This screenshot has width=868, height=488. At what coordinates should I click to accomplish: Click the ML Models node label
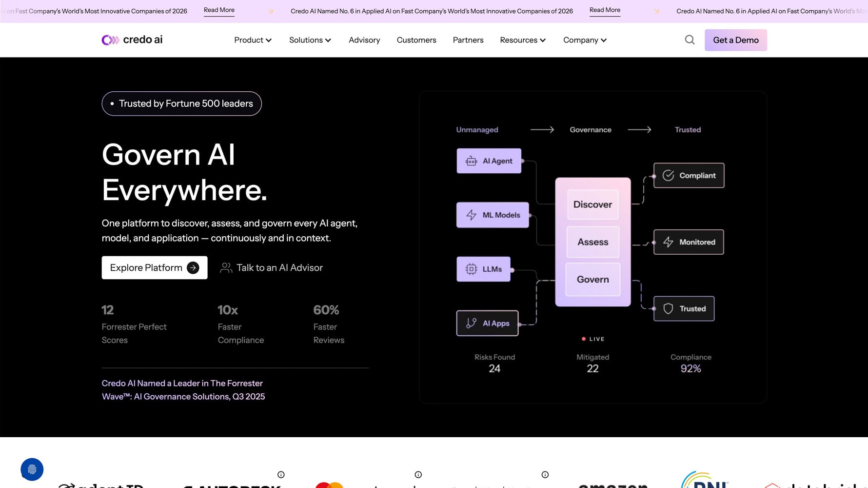501,215
